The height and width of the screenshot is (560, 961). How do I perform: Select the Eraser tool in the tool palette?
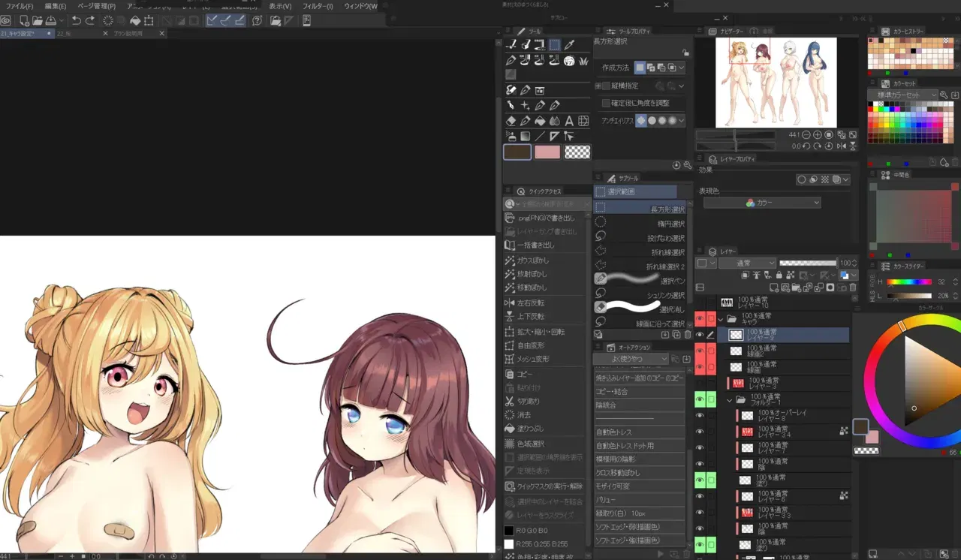(x=511, y=121)
